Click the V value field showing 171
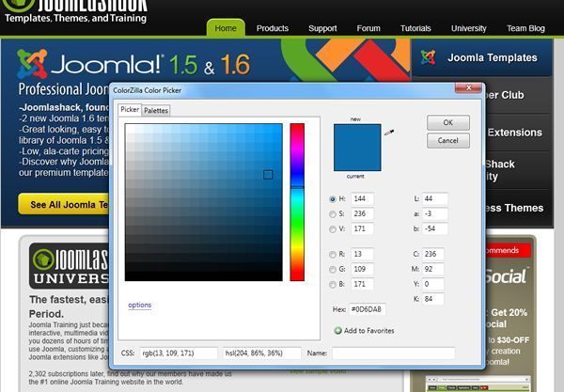Viewport: 564px width, 392px height. pos(362,228)
